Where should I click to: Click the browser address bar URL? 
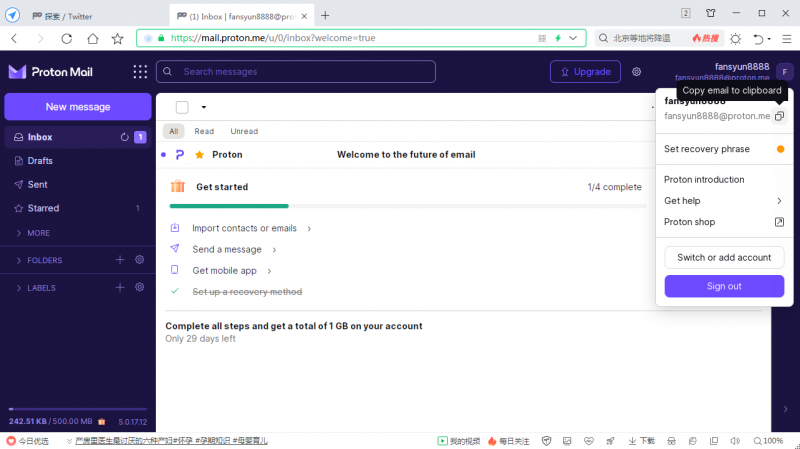click(273, 38)
